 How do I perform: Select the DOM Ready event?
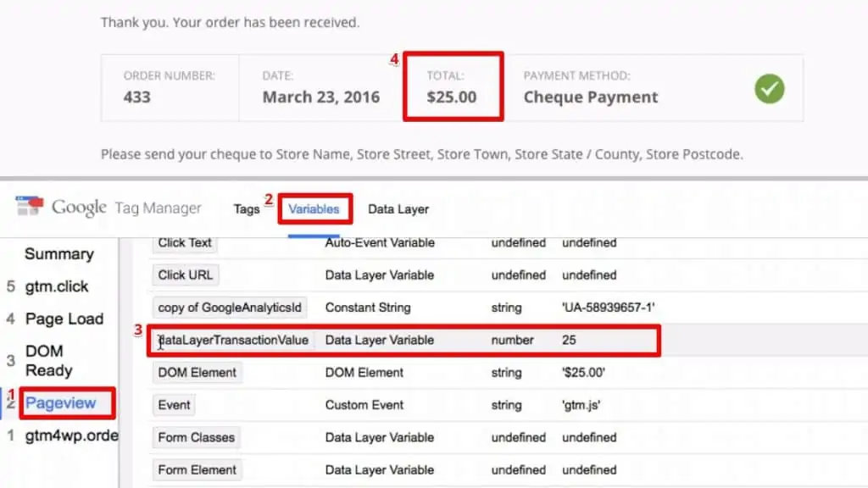tap(48, 360)
